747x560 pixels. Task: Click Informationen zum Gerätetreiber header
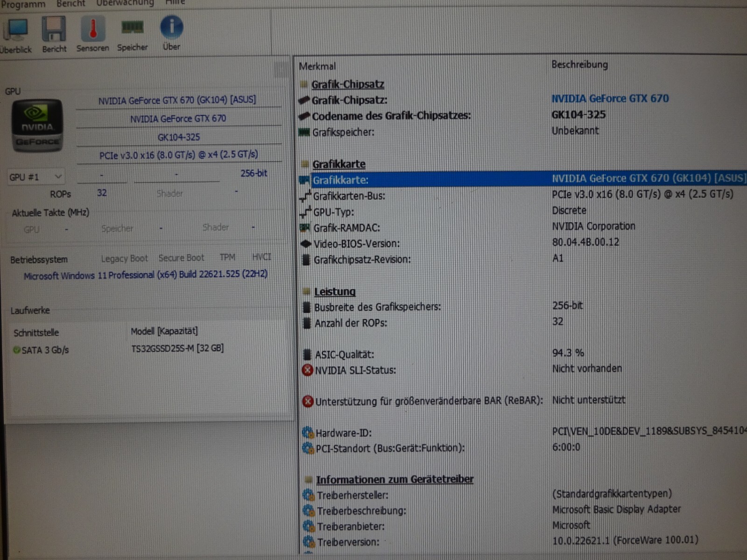(x=395, y=479)
